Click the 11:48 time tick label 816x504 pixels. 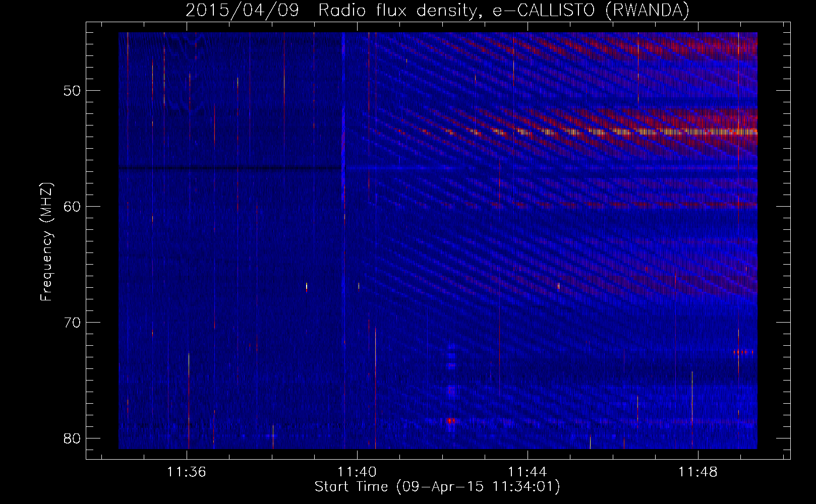[x=698, y=472]
